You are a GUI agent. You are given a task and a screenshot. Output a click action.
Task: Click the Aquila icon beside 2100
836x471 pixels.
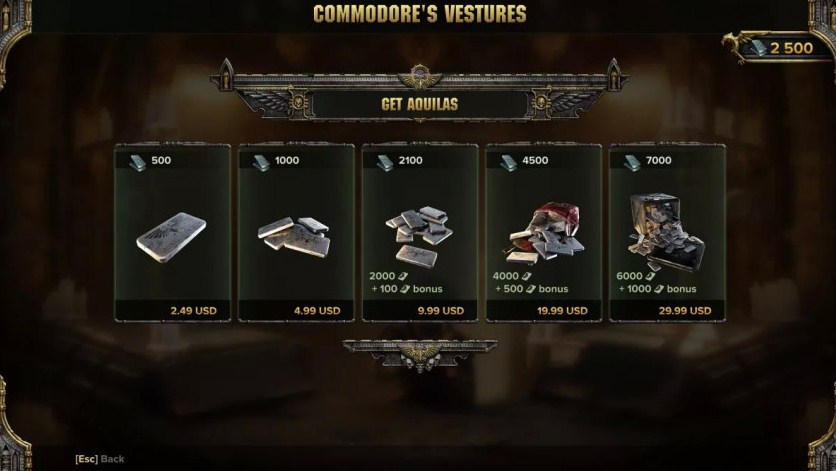pos(385,162)
